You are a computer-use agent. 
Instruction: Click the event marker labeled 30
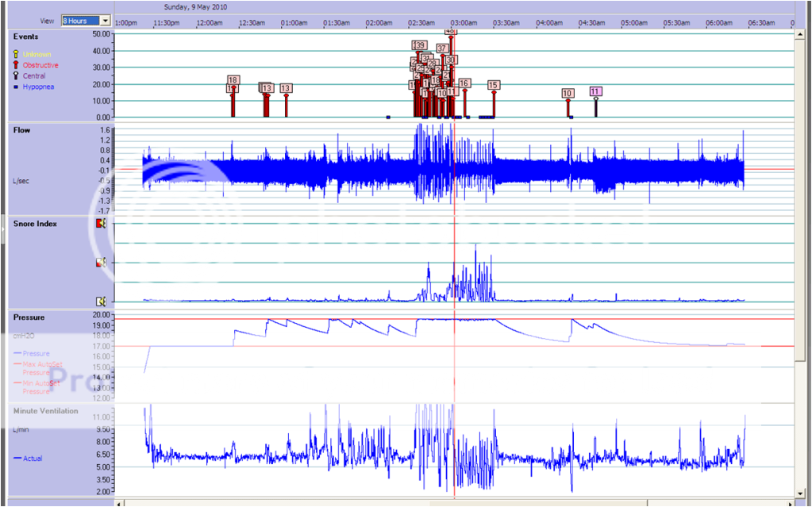451,60
